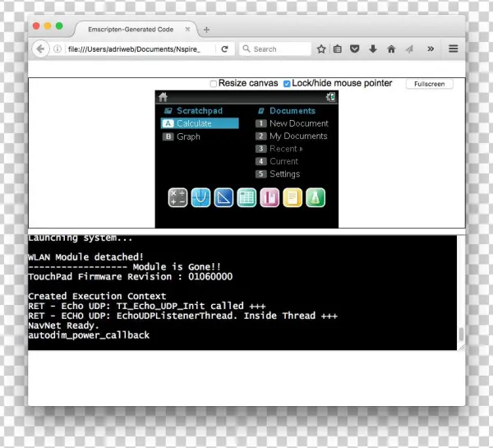This screenshot has width=493, height=448.
Task: Bookmark this page with the star icon
Action: pos(321,49)
